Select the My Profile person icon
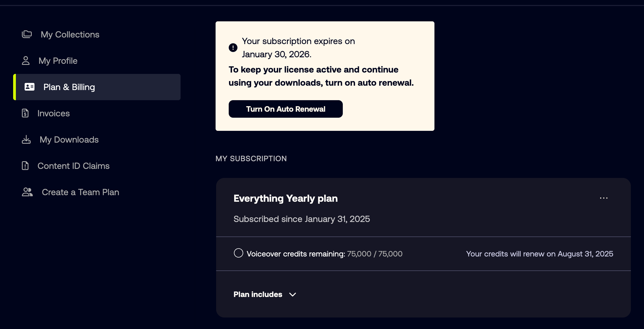The width and height of the screenshot is (644, 329). click(x=26, y=60)
